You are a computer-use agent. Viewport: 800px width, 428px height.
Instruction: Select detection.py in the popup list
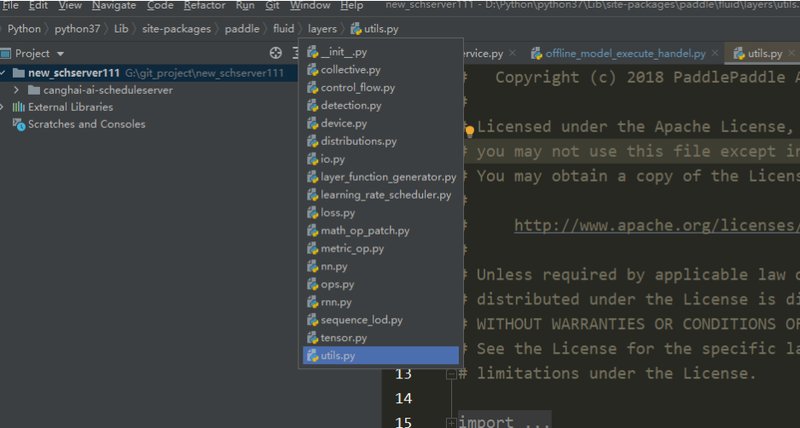[x=381, y=106]
